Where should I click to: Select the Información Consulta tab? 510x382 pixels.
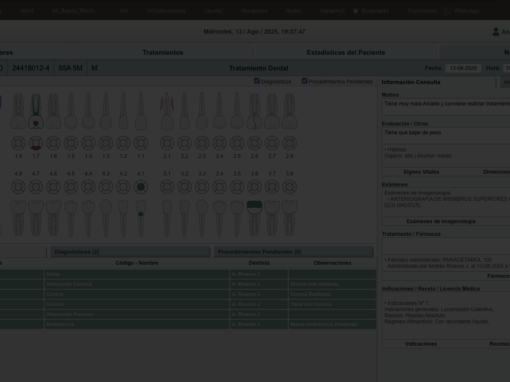[x=438, y=82]
